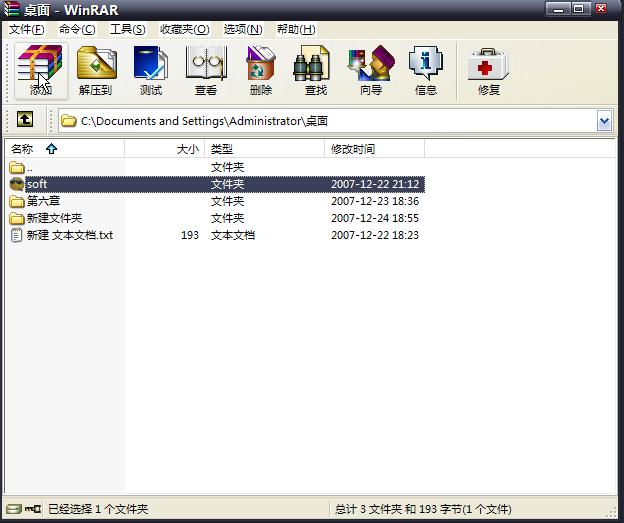Click the folder icon in address bar
The width and height of the screenshot is (624, 523).
point(68,121)
